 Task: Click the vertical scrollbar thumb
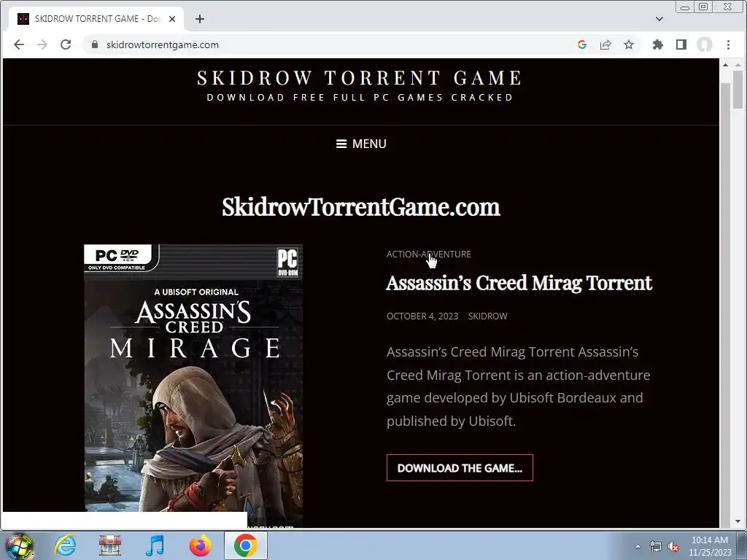coord(738,89)
